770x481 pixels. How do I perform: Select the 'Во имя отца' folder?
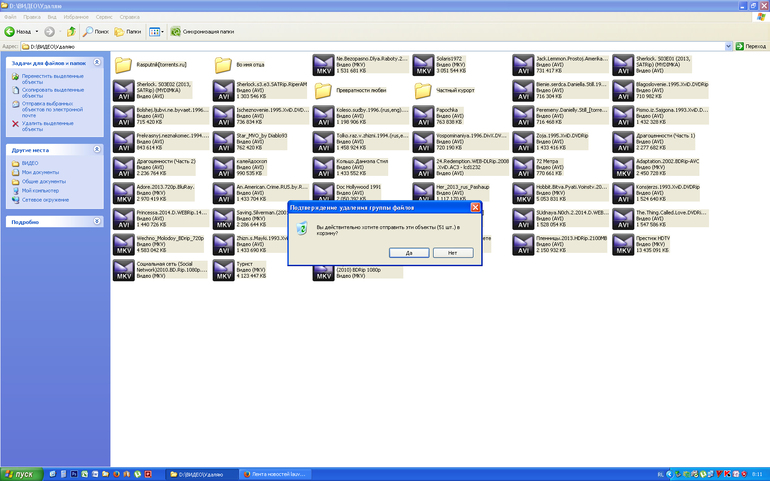[224, 62]
